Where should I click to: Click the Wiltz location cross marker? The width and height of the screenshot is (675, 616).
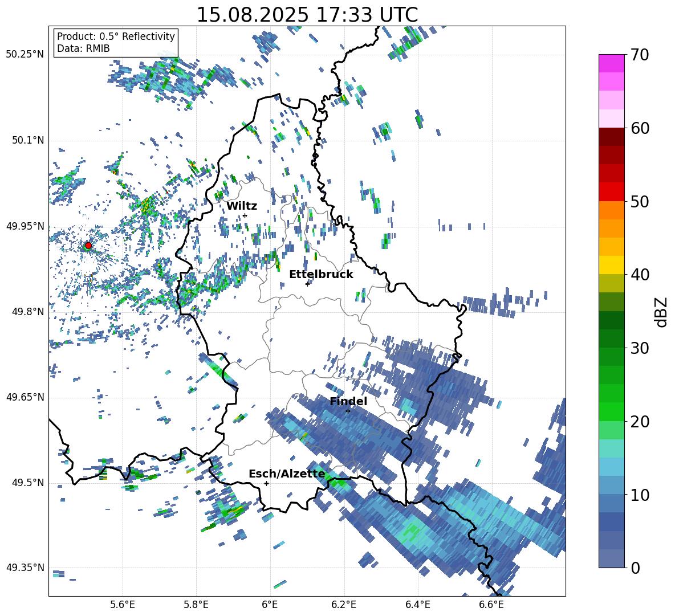tap(245, 215)
